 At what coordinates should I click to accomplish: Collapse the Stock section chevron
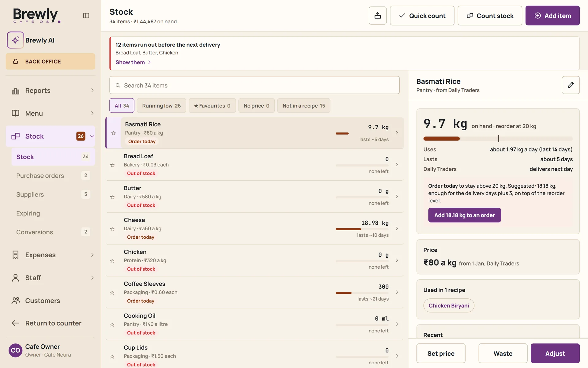92,136
